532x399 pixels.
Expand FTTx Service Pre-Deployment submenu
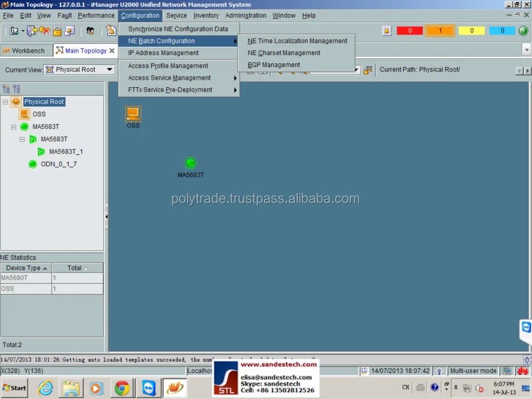[x=178, y=90]
